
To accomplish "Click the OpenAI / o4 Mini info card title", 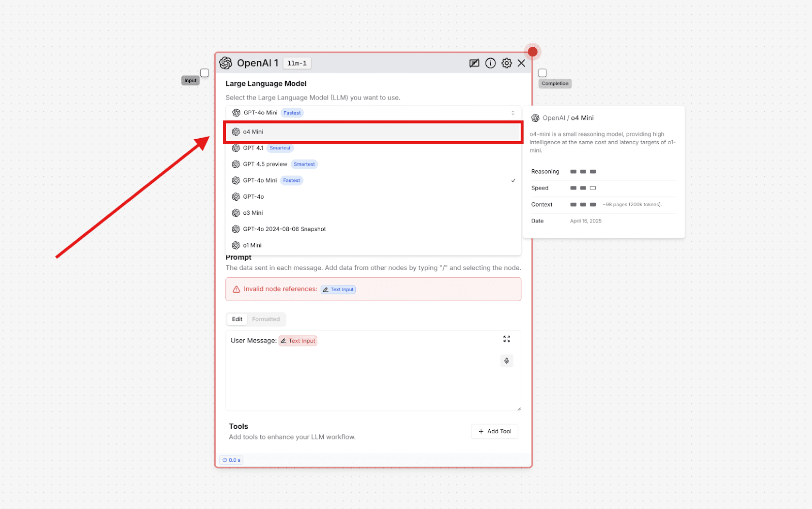I will pyautogui.click(x=568, y=118).
